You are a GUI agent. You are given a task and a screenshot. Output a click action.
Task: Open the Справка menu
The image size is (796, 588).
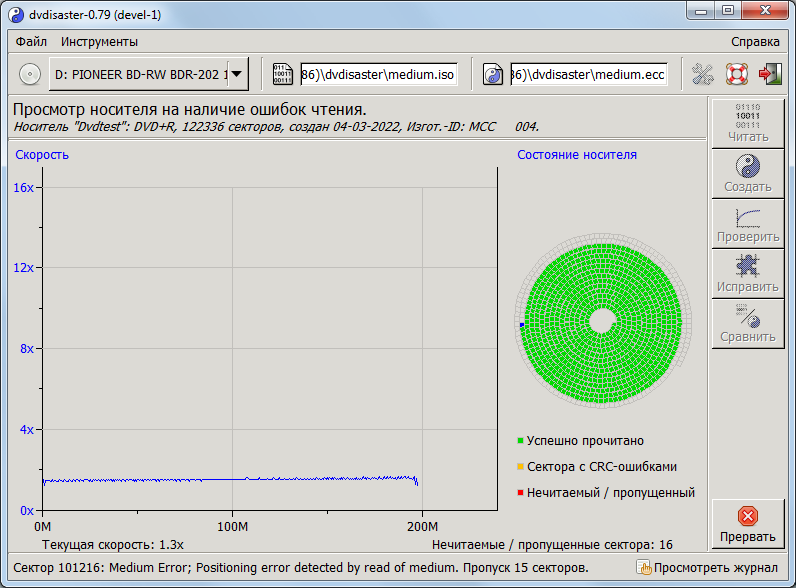755,42
